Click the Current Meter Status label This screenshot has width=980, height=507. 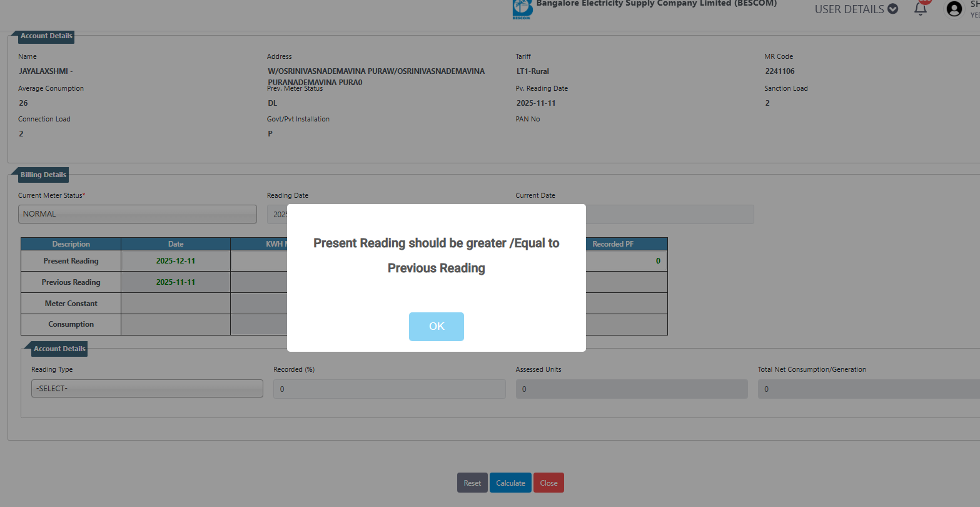(52, 195)
